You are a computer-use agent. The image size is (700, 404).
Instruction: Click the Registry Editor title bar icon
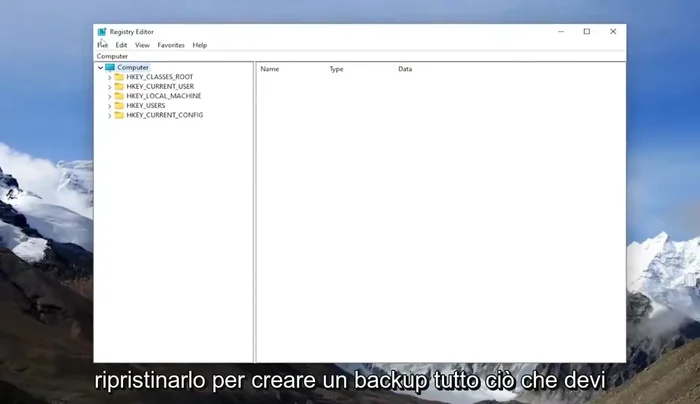point(102,32)
